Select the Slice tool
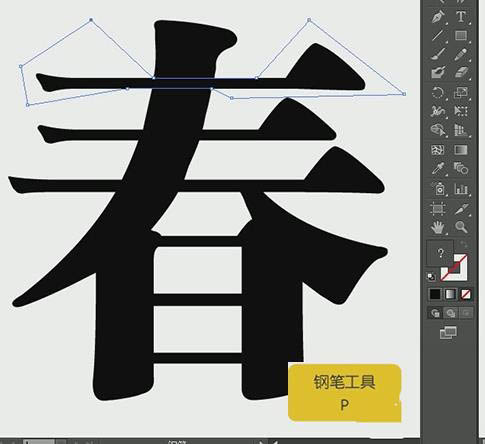 click(461, 209)
